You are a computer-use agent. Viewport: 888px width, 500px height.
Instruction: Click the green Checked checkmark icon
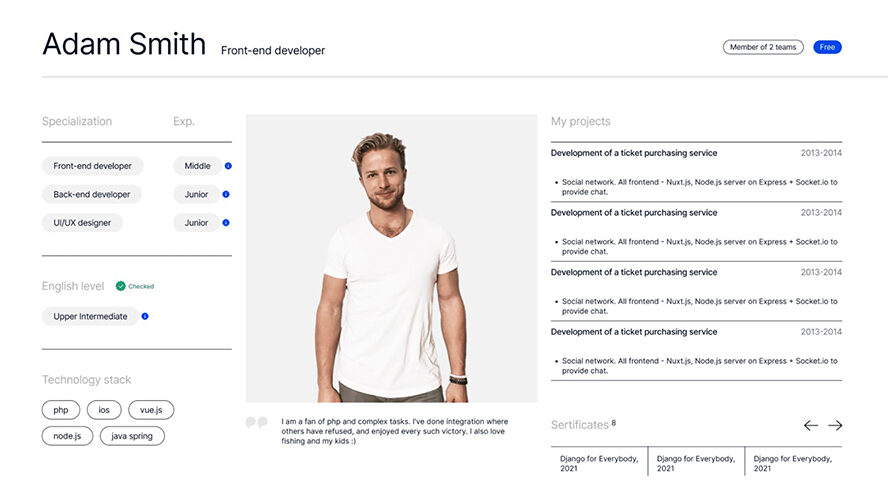tap(121, 286)
